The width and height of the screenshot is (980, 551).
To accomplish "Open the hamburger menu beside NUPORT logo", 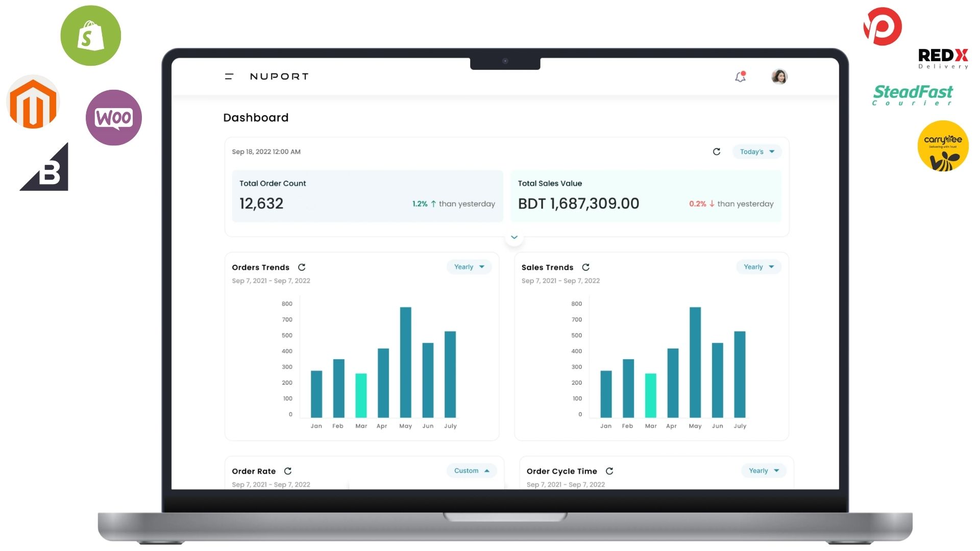I will click(228, 77).
